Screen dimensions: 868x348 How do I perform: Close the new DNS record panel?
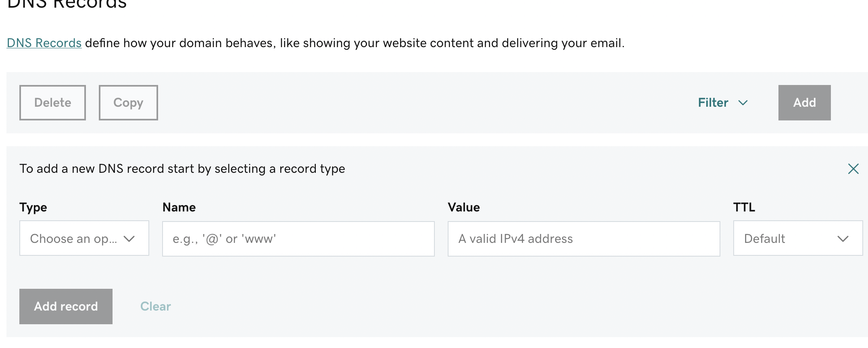click(x=853, y=169)
